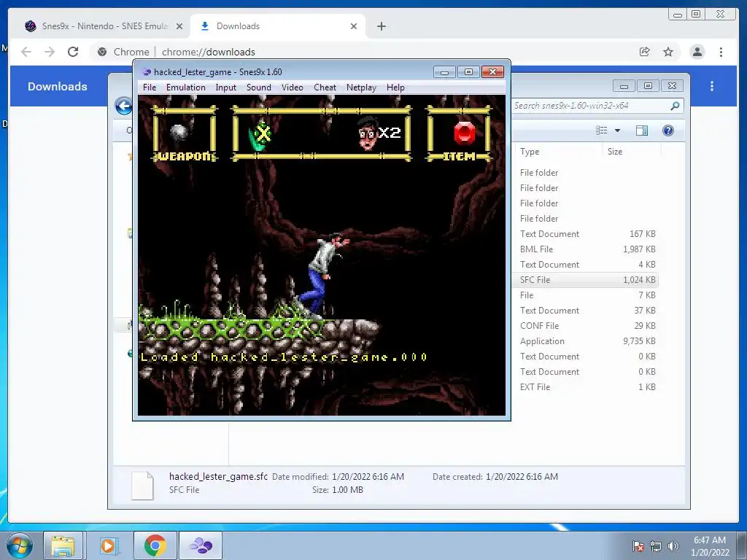The width and height of the screenshot is (747, 560).
Task: Open the network tray icon
Action: coord(656,545)
